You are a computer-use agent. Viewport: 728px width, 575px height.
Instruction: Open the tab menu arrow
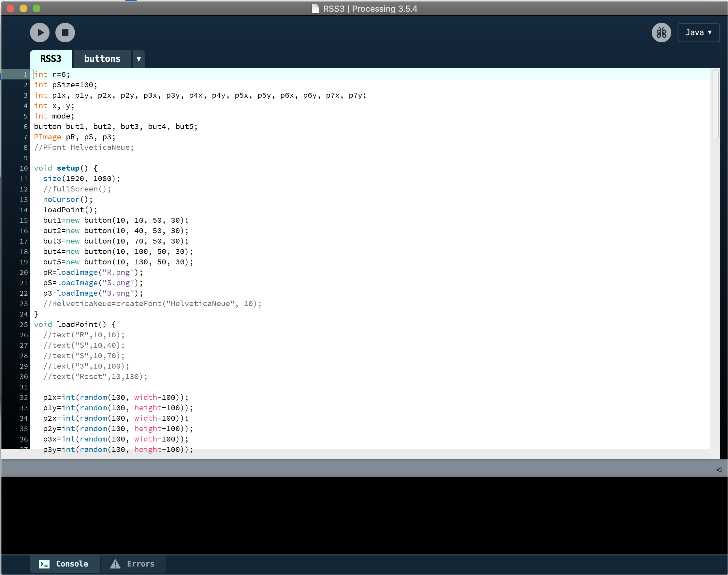[x=138, y=59]
